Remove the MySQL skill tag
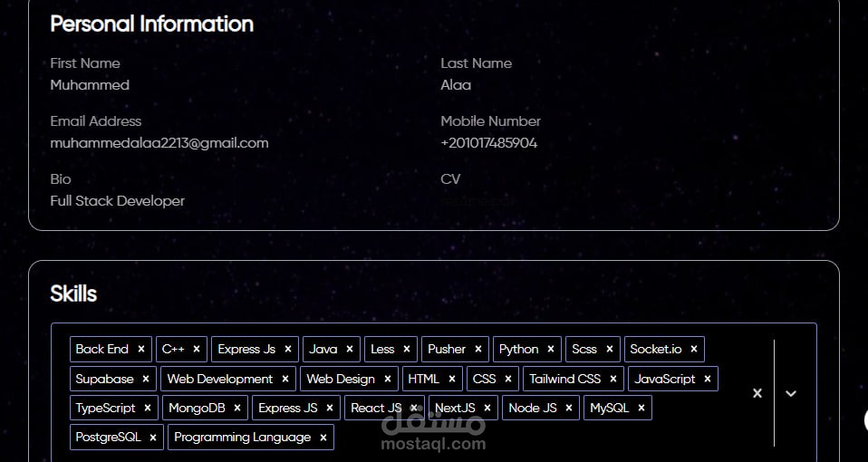The image size is (868, 462). pos(641,408)
